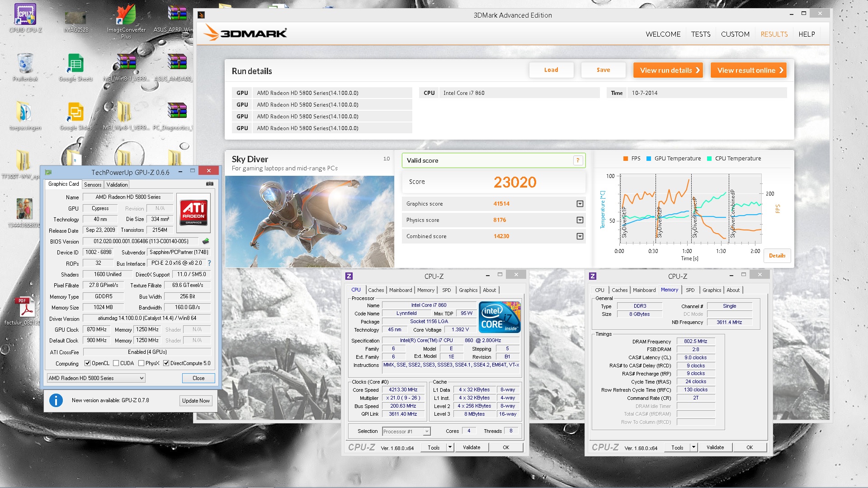Click the Bus Interface question mark in GPU-Z
The height and width of the screenshot is (488, 868).
click(209, 263)
